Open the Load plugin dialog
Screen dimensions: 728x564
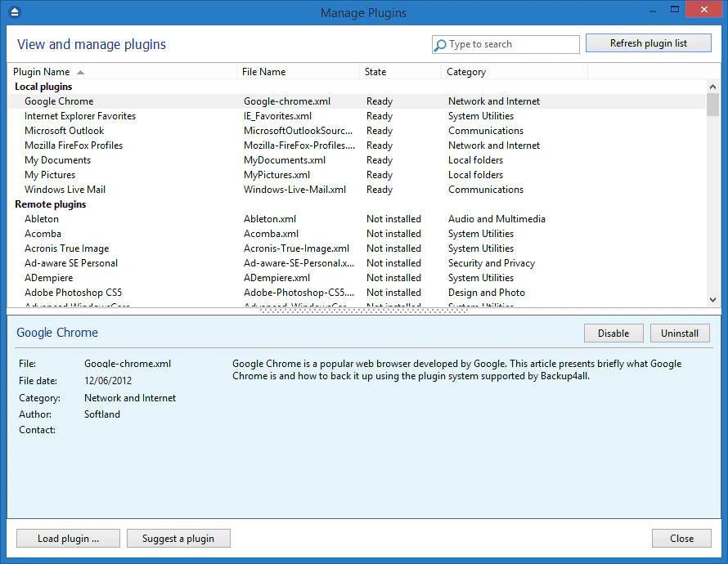pyautogui.click(x=68, y=538)
